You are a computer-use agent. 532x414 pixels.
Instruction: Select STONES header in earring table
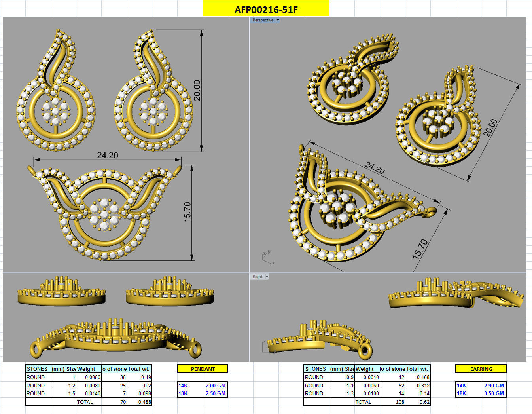tap(316, 369)
